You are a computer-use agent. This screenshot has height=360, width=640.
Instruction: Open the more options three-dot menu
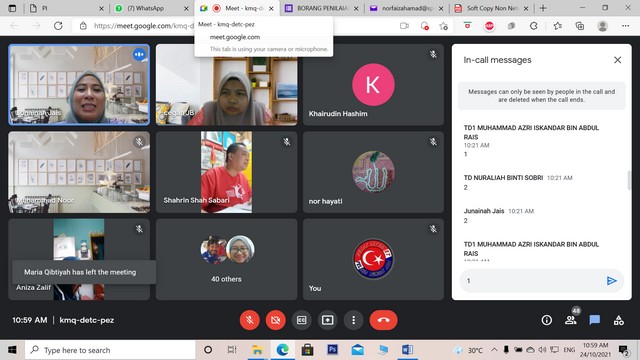point(353,320)
